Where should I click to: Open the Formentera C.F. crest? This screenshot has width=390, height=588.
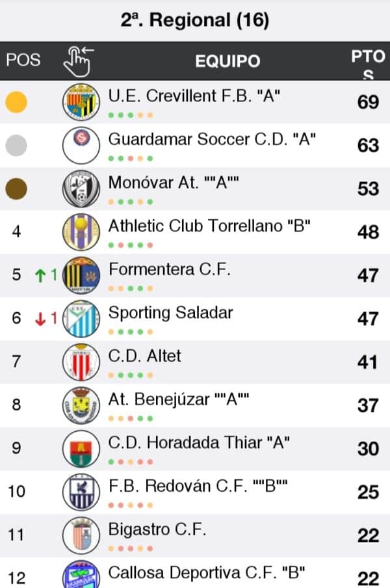81,275
